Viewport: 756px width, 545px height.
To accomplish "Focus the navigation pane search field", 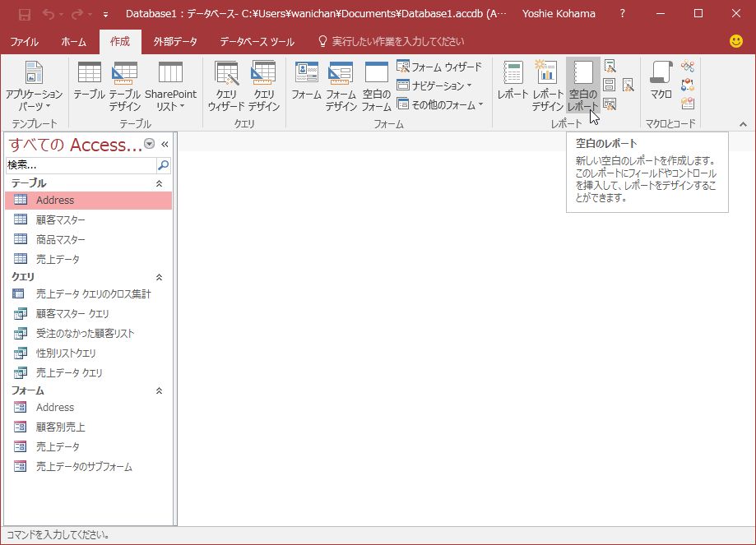I will pos(81,165).
